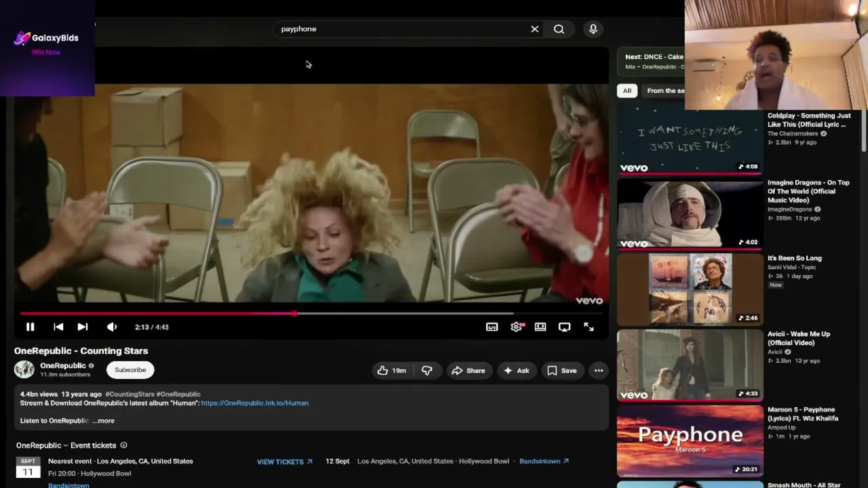The height and width of the screenshot is (488, 868).
Task: Click the #CountingStars hashtag
Action: click(x=130, y=394)
